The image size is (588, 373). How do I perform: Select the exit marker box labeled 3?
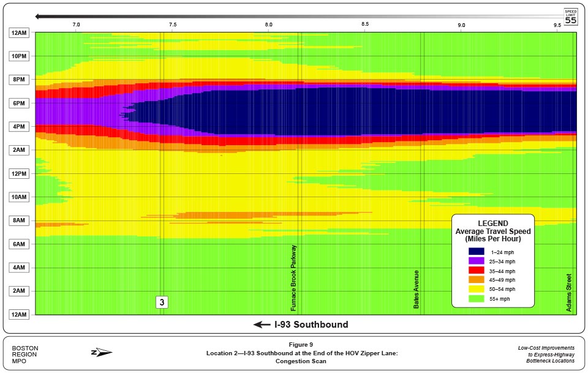[x=161, y=301]
